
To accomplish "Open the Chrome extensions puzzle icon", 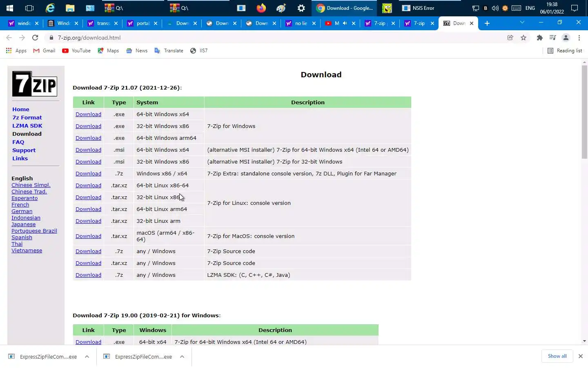I will click(x=540, y=38).
